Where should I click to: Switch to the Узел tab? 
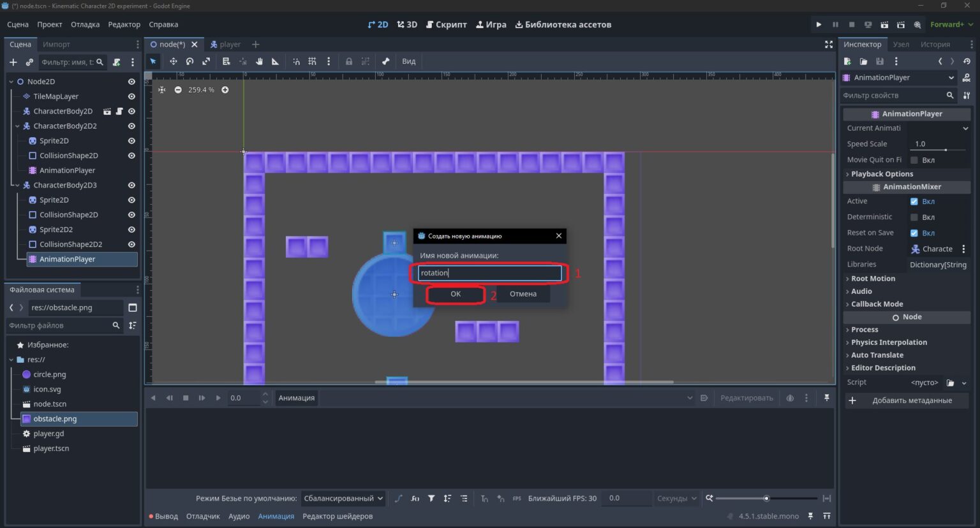click(x=901, y=44)
